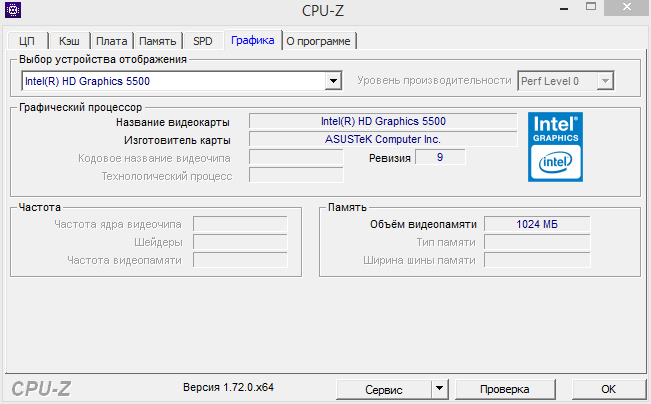The width and height of the screenshot is (651, 404).
Task: Minimize the CPU-Z window
Action: point(564,8)
